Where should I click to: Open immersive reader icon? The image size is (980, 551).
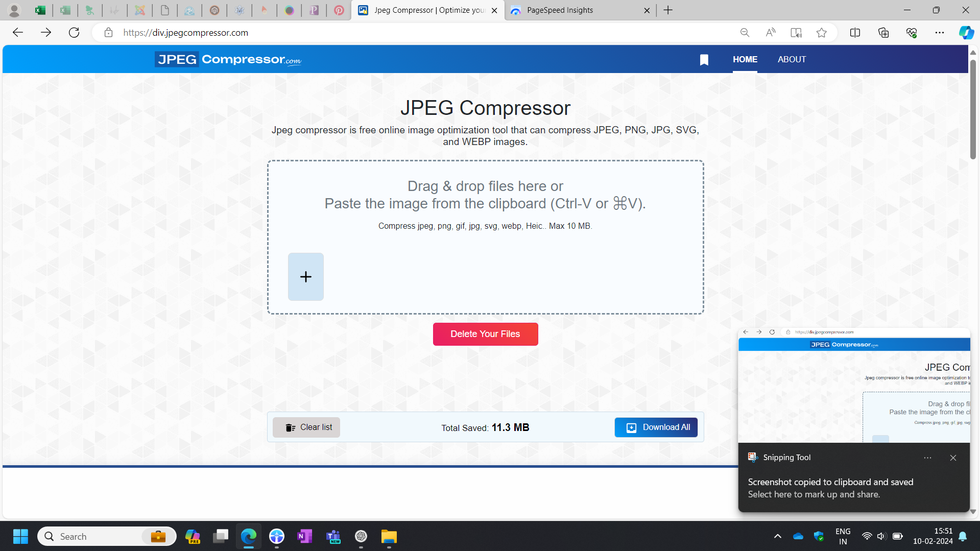point(796,33)
